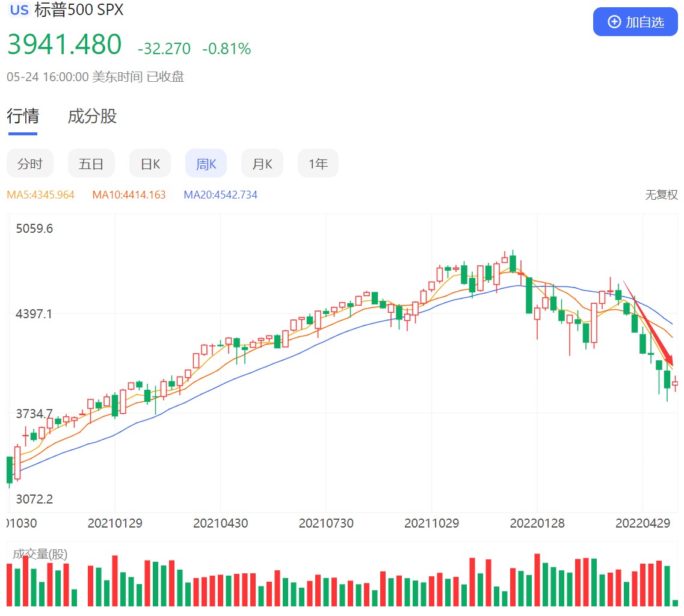The width and height of the screenshot is (684, 616).
Task: Click the plus icon inside 加自选
Action: point(614,22)
